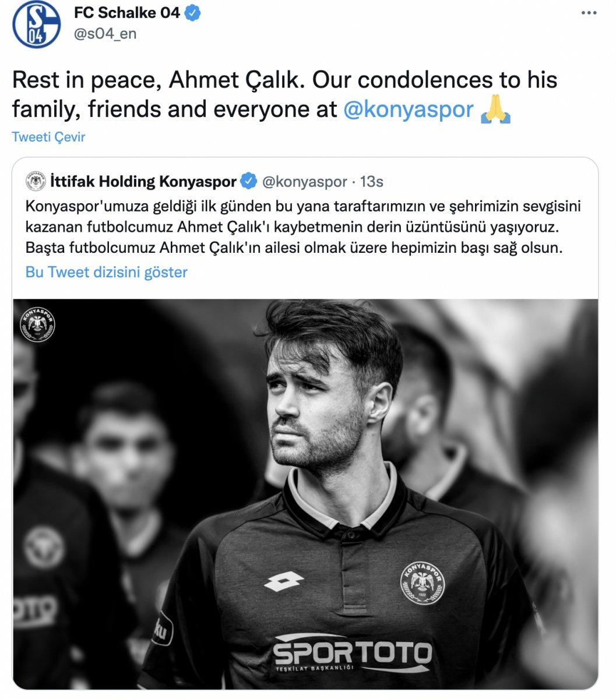The height and width of the screenshot is (699, 616).
Task: Click the Konyaspor crest on the player's jersey
Action: 423,582
